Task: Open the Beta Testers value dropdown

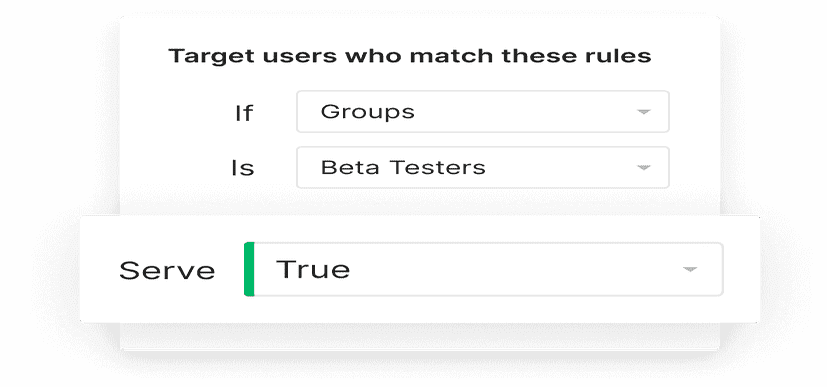Action: (483, 168)
